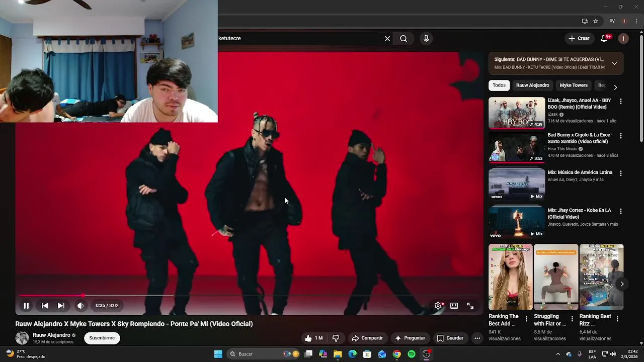This screenshot has width=644, height=362.
Task: Open Spotify from taskbar
Action: click(x=412, y=354)
